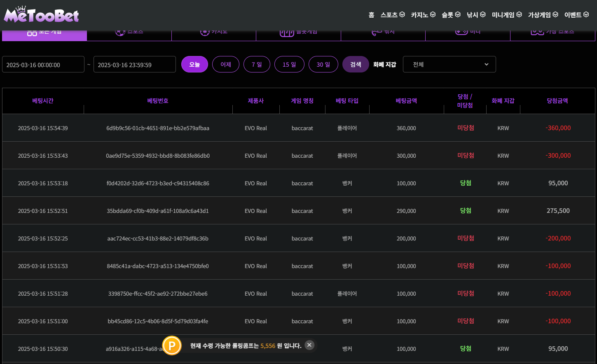Click the 검색 search button
The width and height of the screenshot is (597, 364).
(x=356, y=64)
